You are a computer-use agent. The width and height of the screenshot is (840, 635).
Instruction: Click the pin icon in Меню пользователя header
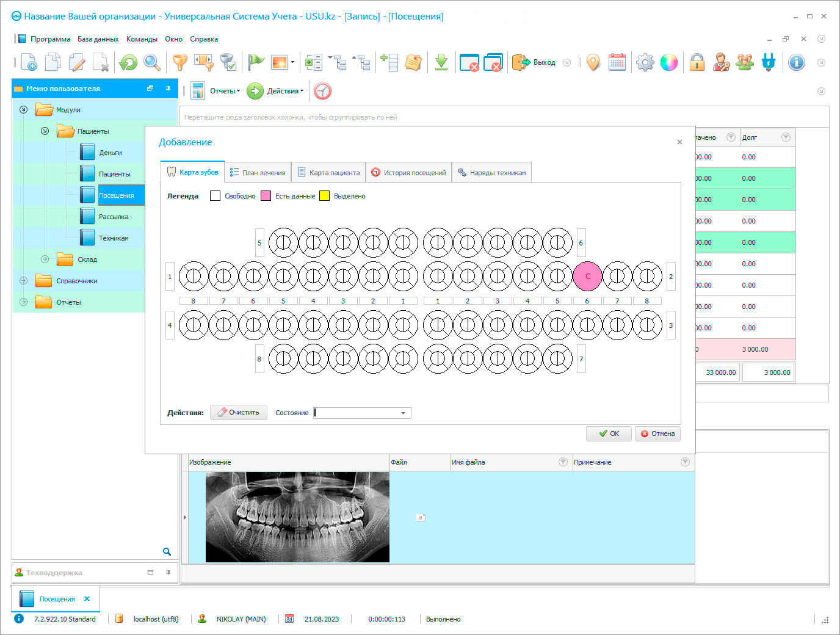(168, 89)
